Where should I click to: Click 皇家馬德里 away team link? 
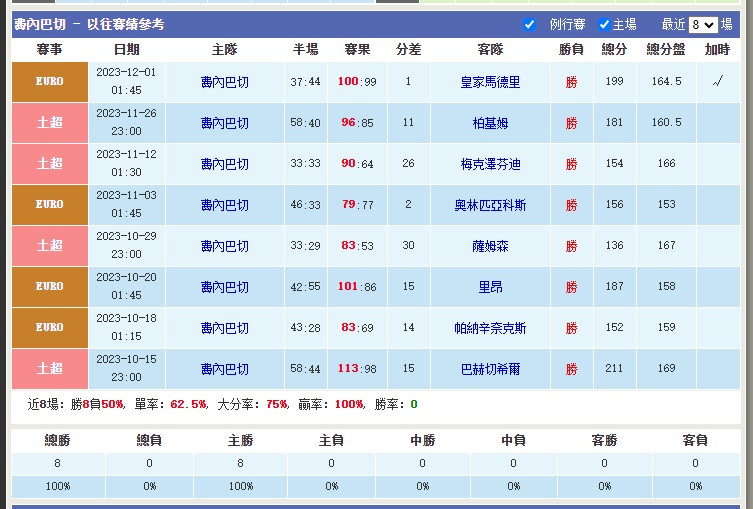tap(490, 82)
